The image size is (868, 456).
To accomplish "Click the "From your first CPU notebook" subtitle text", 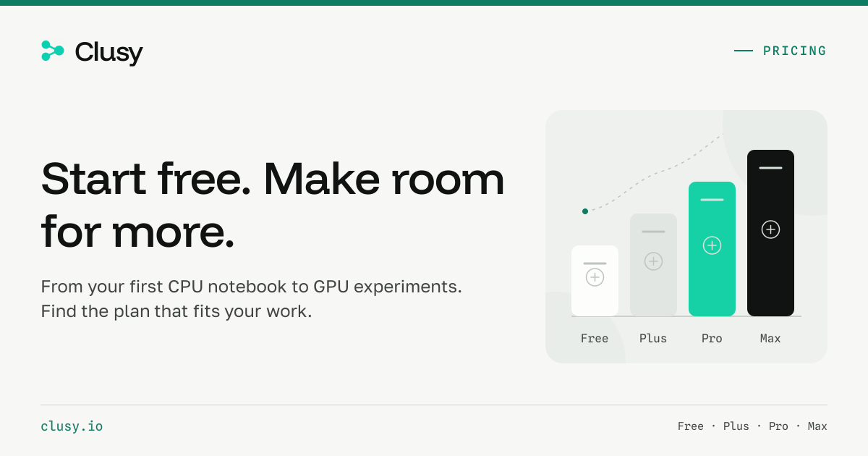I will click(251, 299).
